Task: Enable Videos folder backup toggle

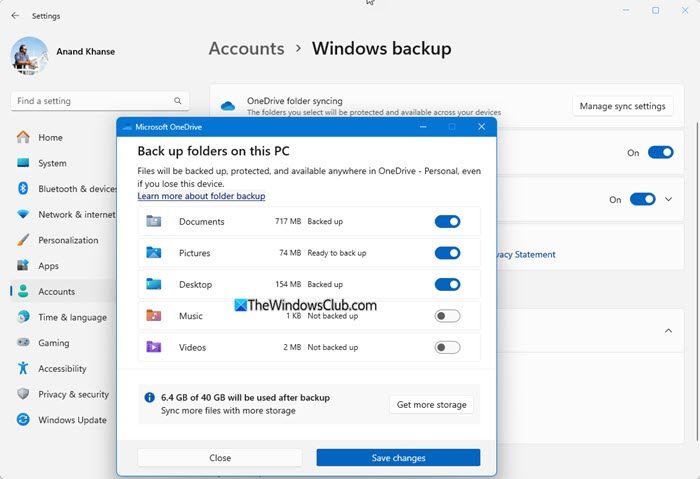Action: point(447,347)
